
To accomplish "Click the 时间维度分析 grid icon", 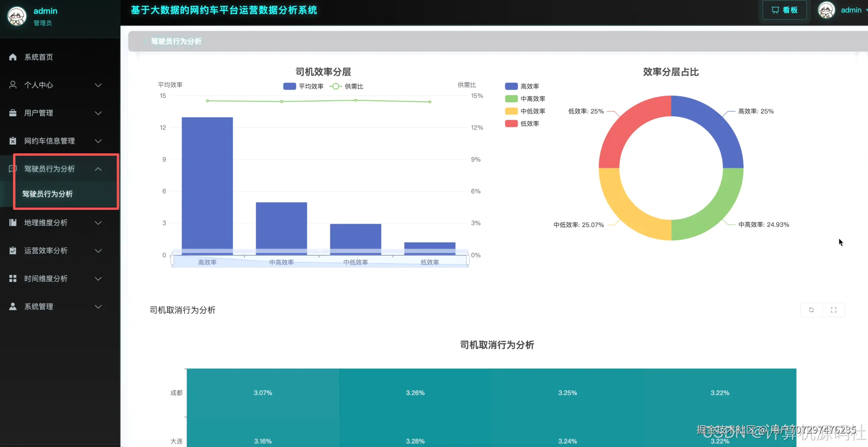I will pyautogui.click(x=13, y=279).
